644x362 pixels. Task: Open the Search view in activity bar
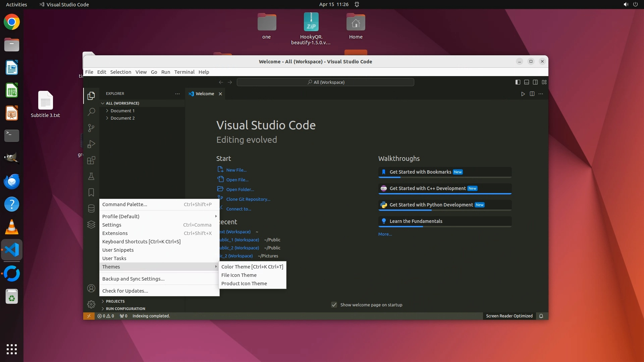91,112
